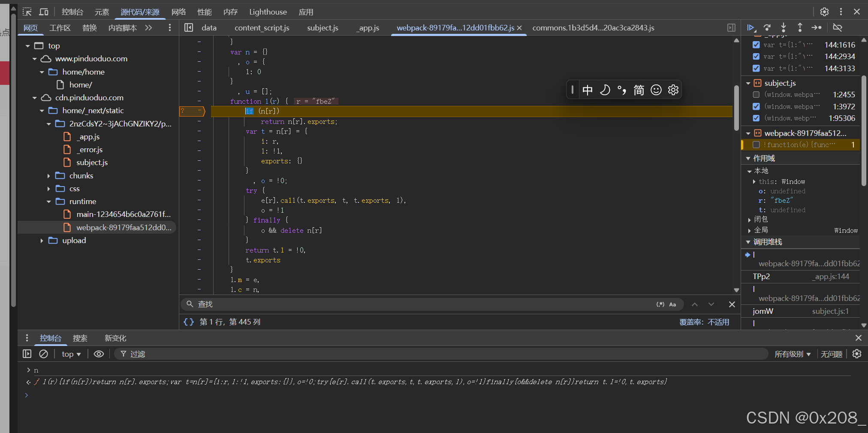Collapse www.pinduoduo.com domain node
This screenshot has height=433, width=868.
[x=35, y=59]
